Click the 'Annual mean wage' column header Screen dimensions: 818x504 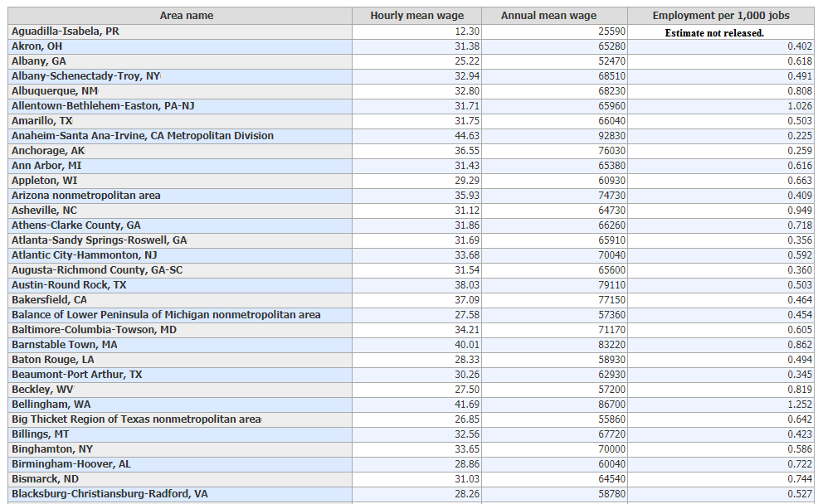[549, 16]
